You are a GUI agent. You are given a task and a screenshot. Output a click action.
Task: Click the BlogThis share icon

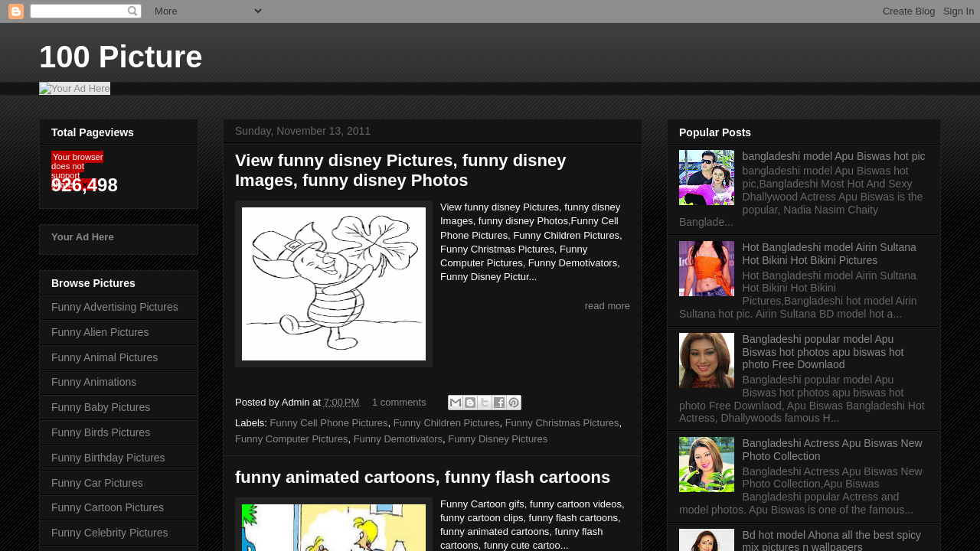click(470, 403)
